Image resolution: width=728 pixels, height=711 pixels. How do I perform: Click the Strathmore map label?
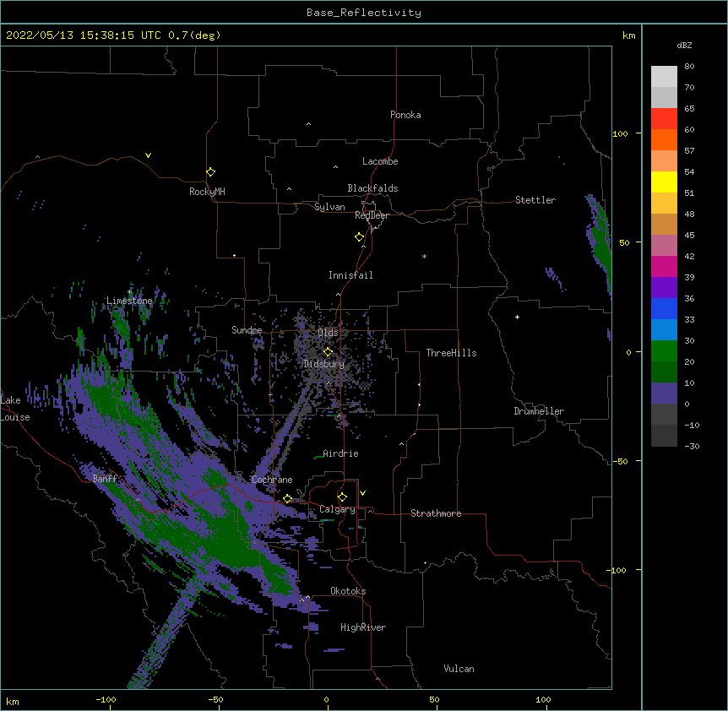point(436,513)
